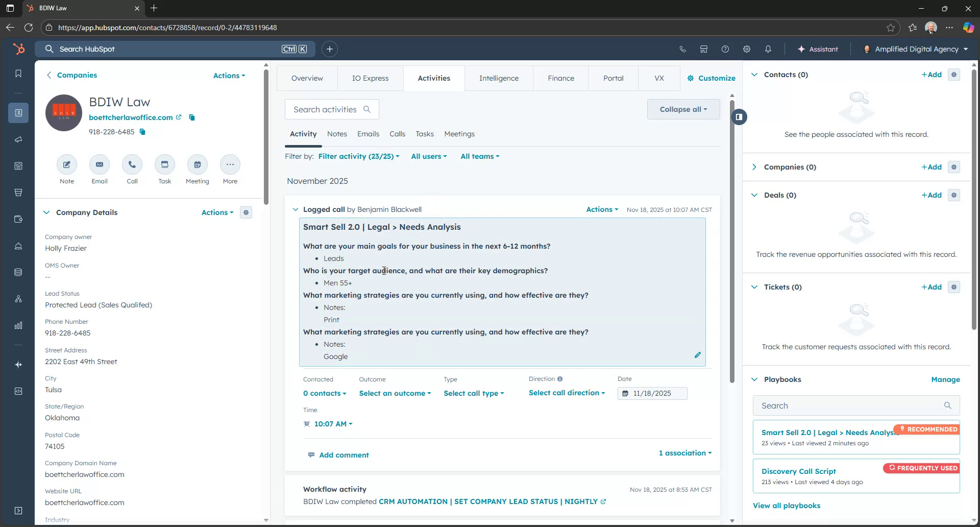Open the Select an outcome dropdown
This screenshot has height=527, width=980.
pos(395,393)
